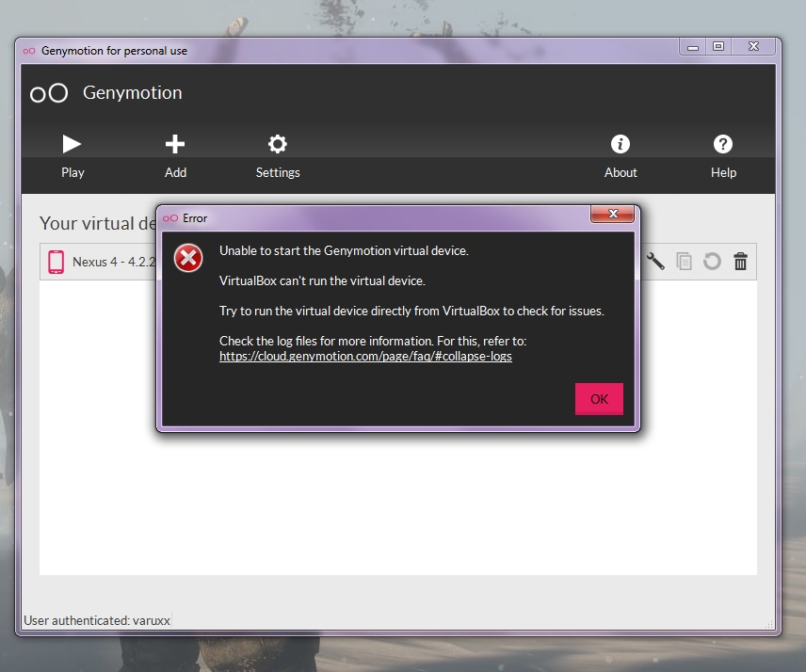Click the pink phone icon for Nexus 4

coord(56,262)
